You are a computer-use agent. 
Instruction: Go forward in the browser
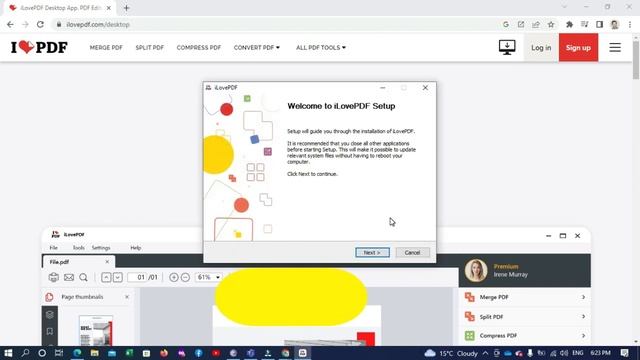[x=25, y=24]
